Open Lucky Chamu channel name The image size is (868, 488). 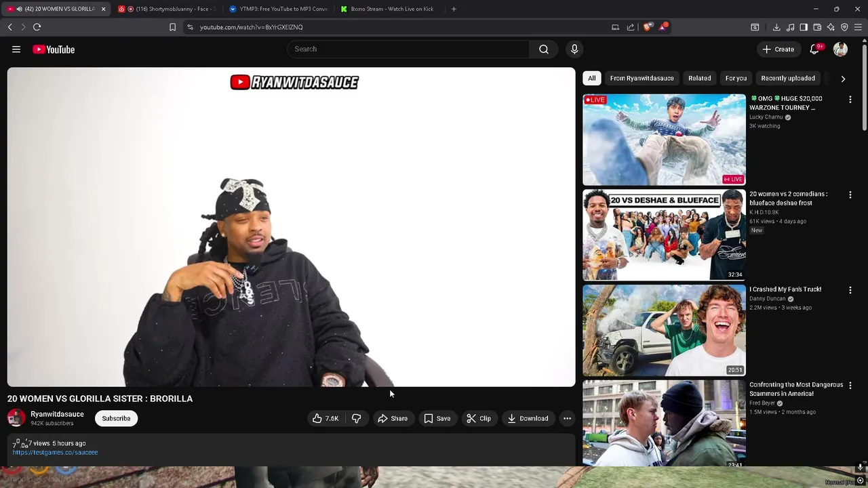(x=766, y=117)
